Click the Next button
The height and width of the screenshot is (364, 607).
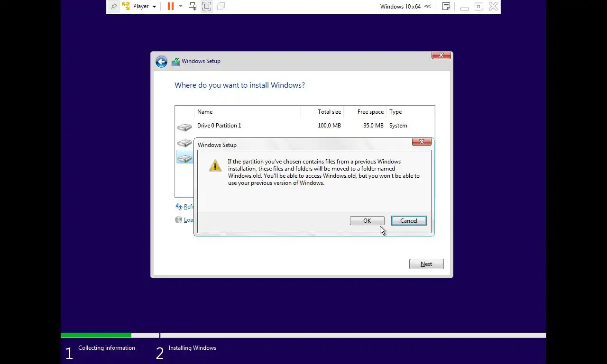click(426, 264)
